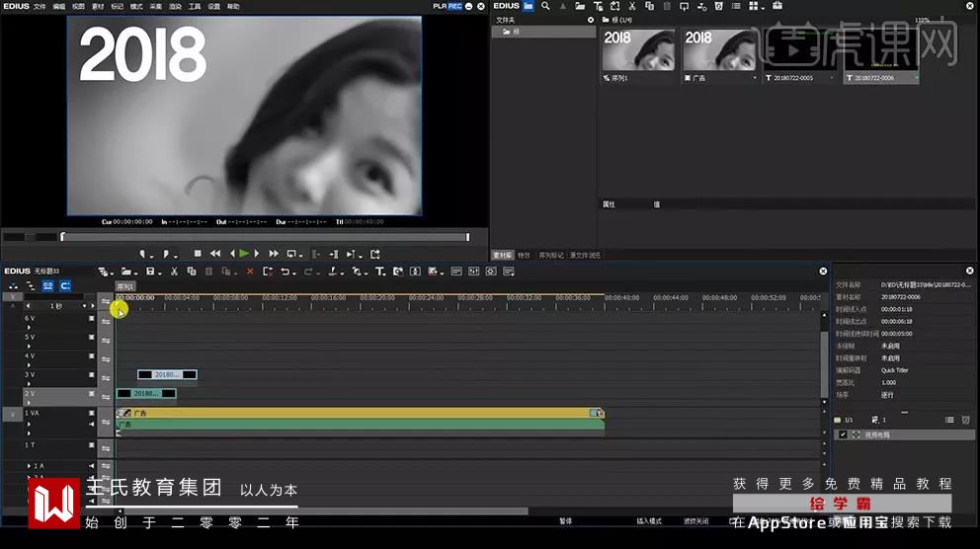Select the 序列1 sequence tab on the timeline
Image resolution: width=980 pixels, height=549 pixels.
pyautogui.click(x=125, y=286)
